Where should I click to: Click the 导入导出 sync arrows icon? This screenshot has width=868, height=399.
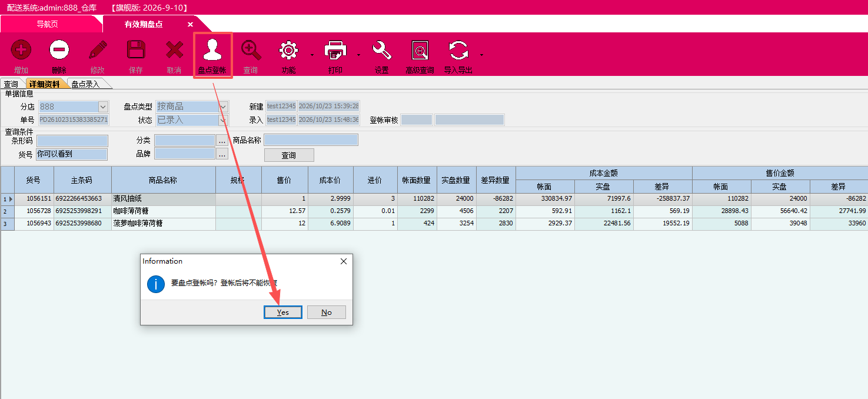point(458,50)
